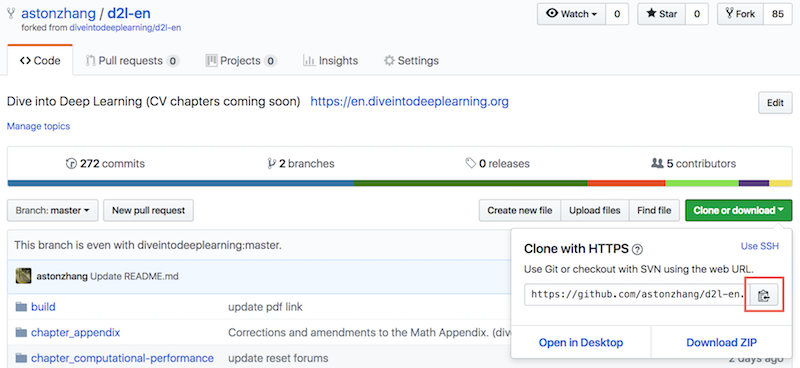The height and width of the screenshot is (368, 800).
Task: Click New pull request button
Action: tap(148, 210)
